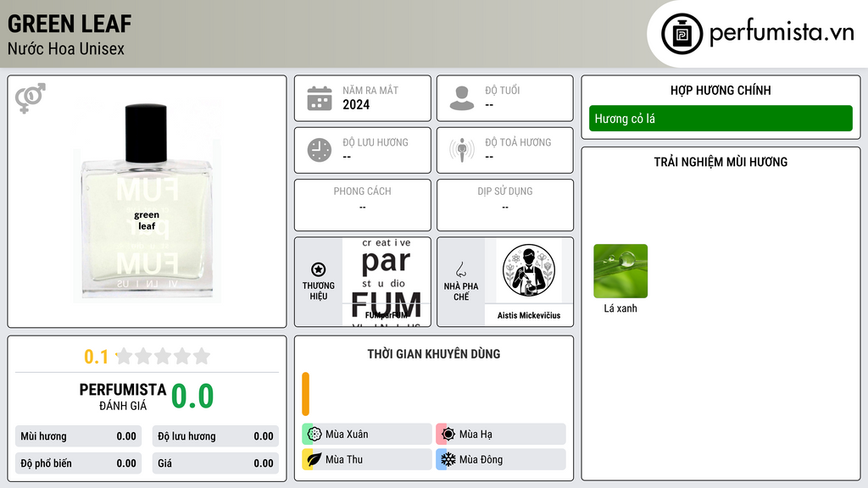Open the FUMparFUM brand logo
The height and width of the screenshot is (488, 868).
(387, 282)
